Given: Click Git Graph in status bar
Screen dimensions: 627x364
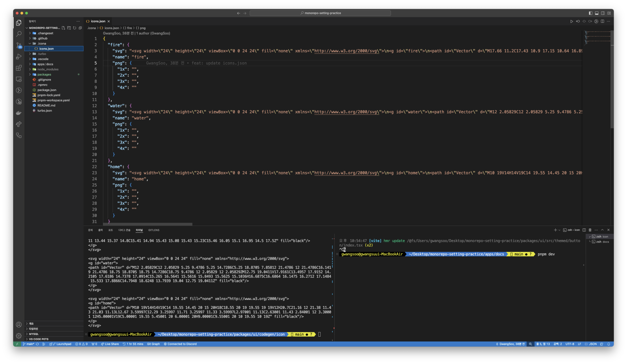Looking at the screenshot, I should point(153,344).
